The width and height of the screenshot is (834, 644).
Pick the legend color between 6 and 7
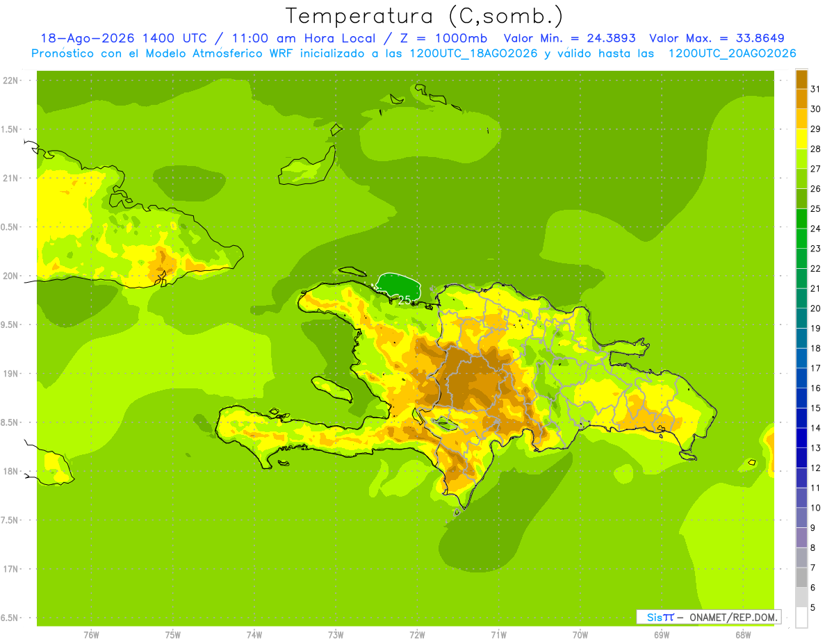(x=801, y=577)
